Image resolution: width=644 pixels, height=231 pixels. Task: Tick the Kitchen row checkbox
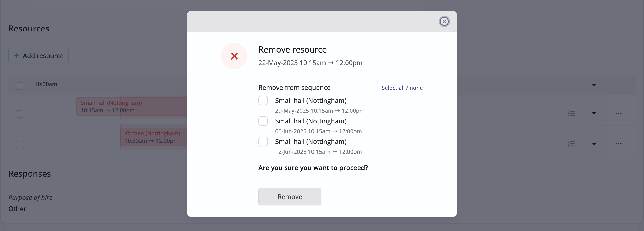click(x=19, y=144)
